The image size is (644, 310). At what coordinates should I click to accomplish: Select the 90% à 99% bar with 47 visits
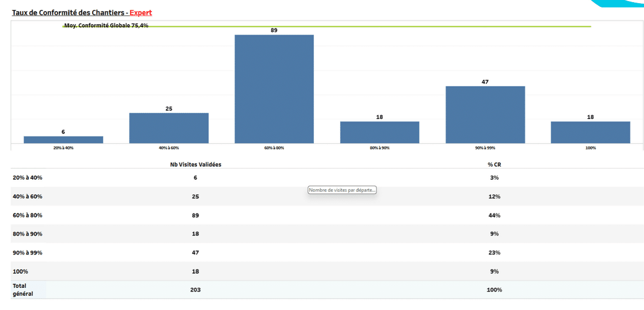click(485, 114)
